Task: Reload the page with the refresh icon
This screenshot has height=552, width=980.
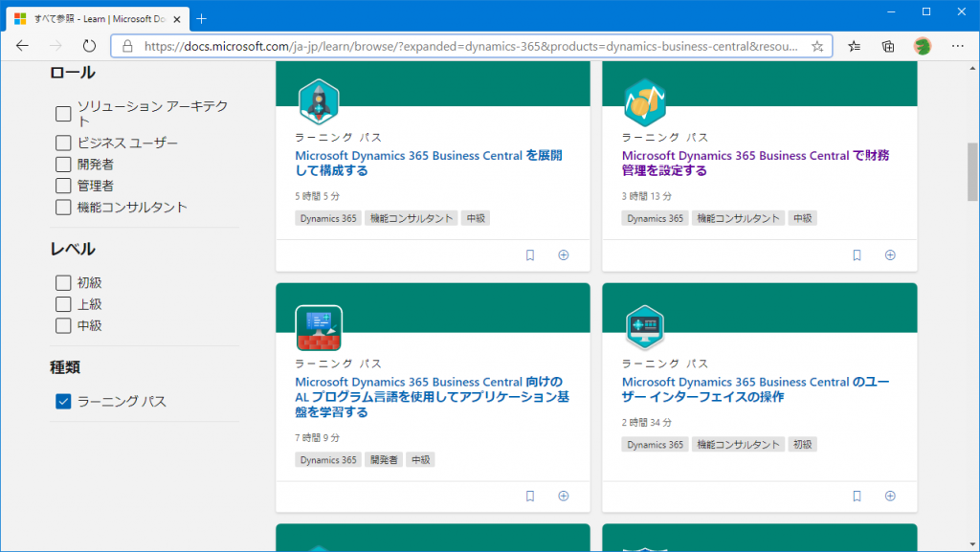Action: [89, 46]
